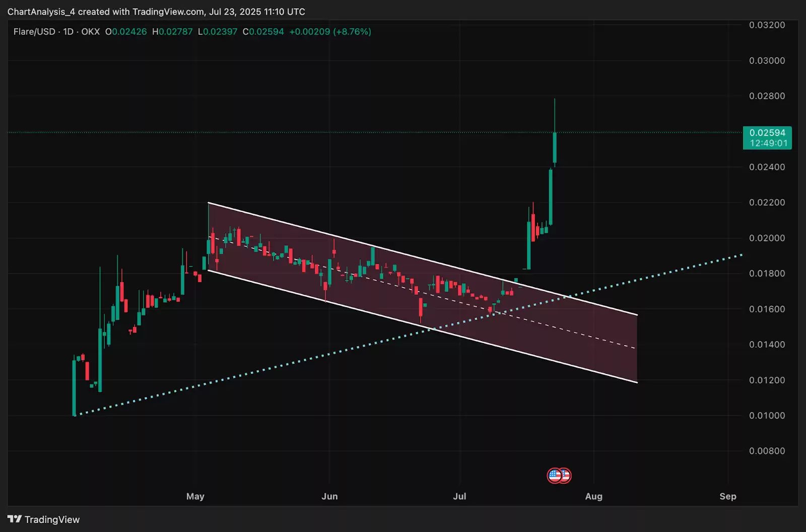The height and width of the screenshot is (532, 806).
Task: Click the Sep label on time axis
Action: click(727, 496)
